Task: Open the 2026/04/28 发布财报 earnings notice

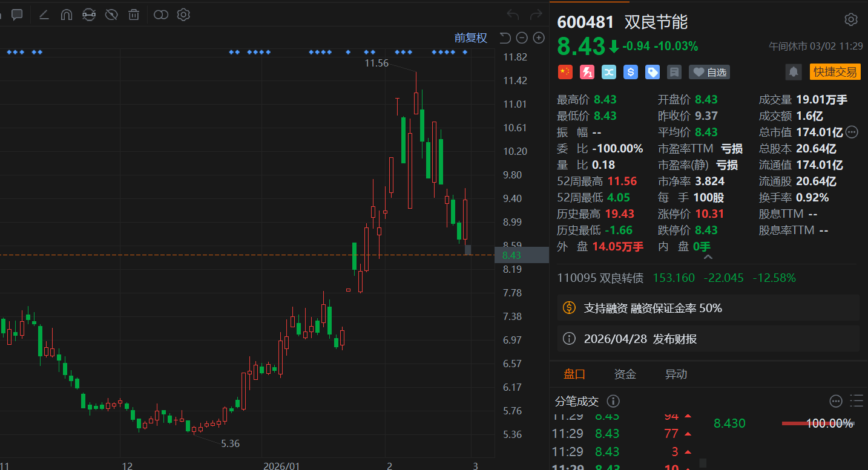Action: click(708, 339)
